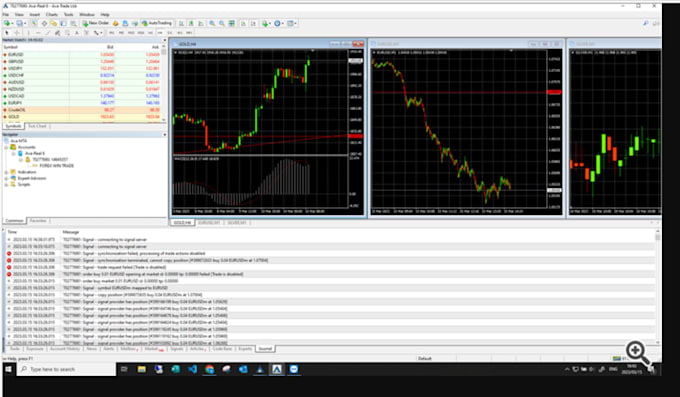Open the Templates dropdown

pos(291,23)
